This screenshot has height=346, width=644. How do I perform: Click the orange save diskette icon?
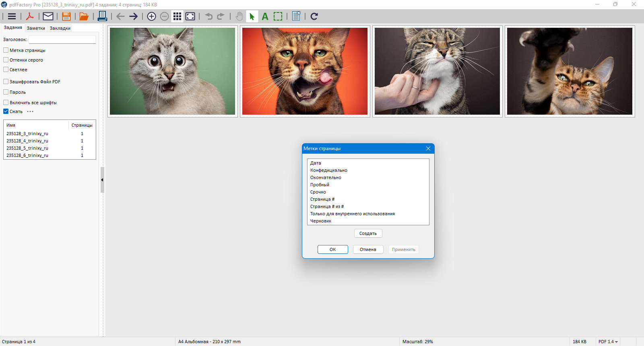point(66,16)
